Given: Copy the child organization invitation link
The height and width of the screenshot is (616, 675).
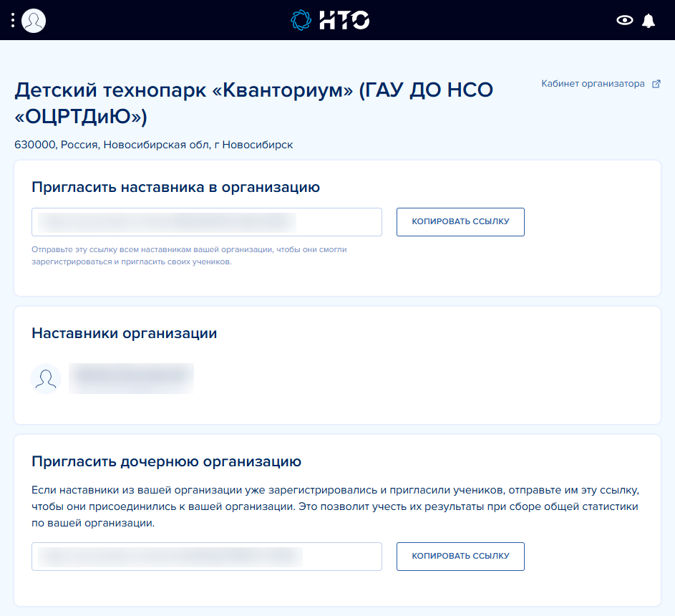Looking at the screenshot, I should tap(461, 557).
